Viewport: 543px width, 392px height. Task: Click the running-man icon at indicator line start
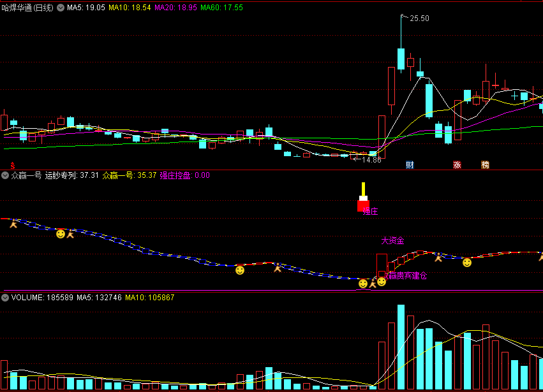[13, 224]
